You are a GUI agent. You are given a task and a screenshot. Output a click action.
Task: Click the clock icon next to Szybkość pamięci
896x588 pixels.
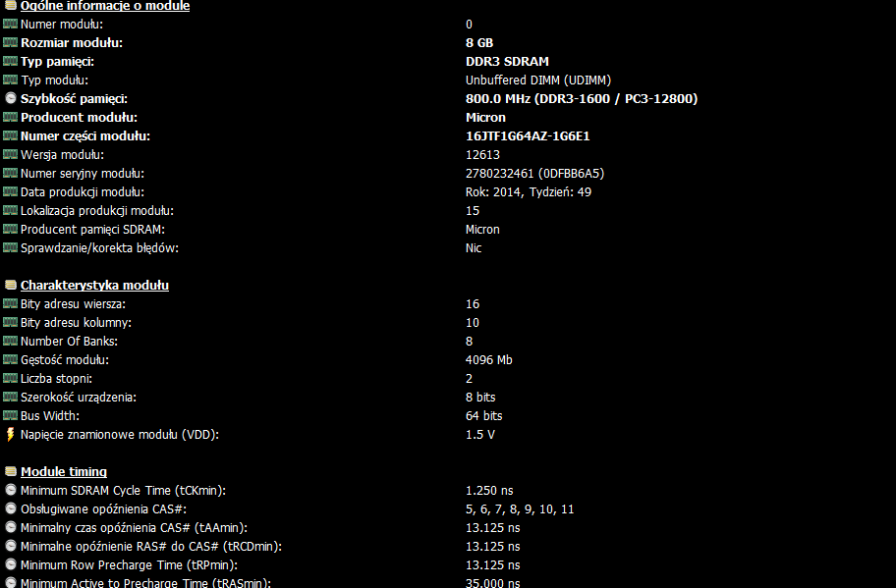click(10, 98)
